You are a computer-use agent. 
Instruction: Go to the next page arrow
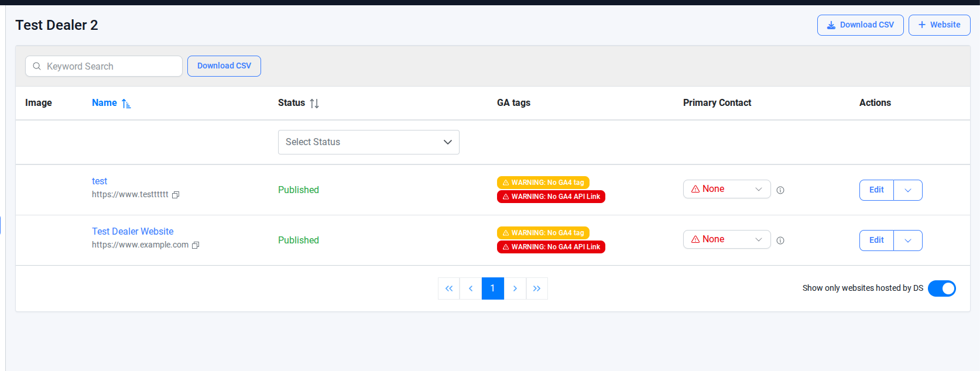click(515, 288)
